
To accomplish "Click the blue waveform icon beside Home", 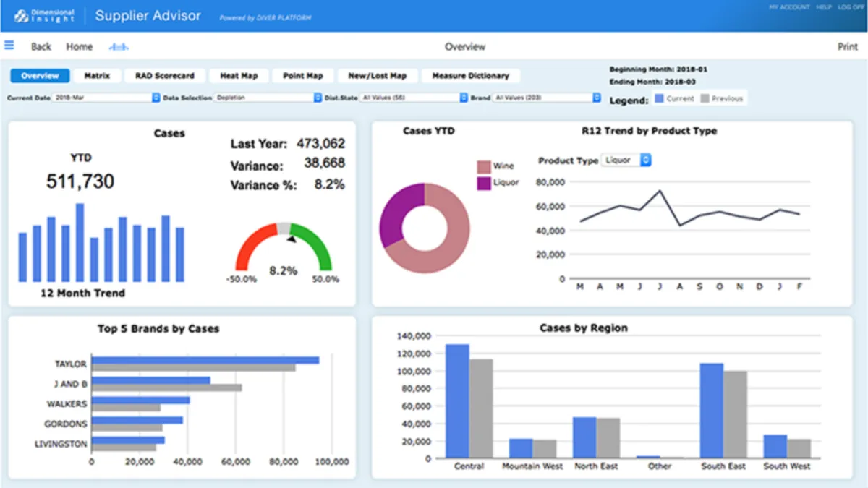I will point(119,47).
